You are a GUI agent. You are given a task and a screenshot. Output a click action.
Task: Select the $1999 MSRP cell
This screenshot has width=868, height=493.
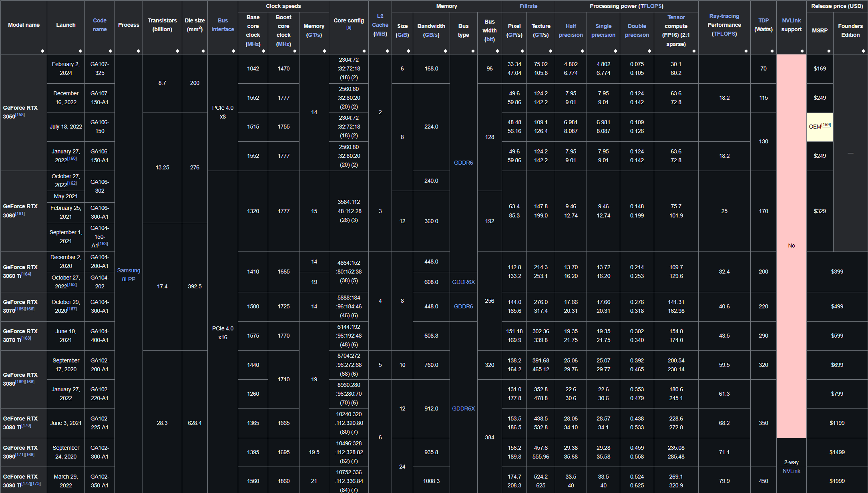(837, 481)
